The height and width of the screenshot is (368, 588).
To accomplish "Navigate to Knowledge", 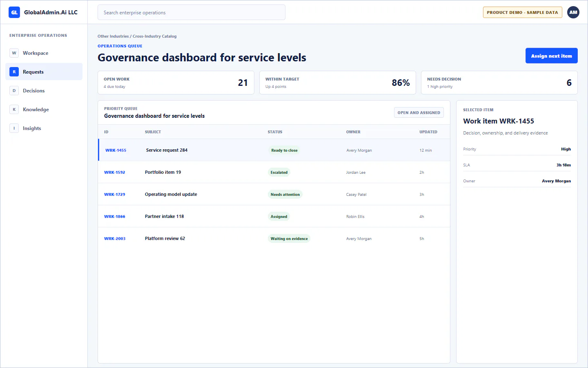I will (44, 110).
